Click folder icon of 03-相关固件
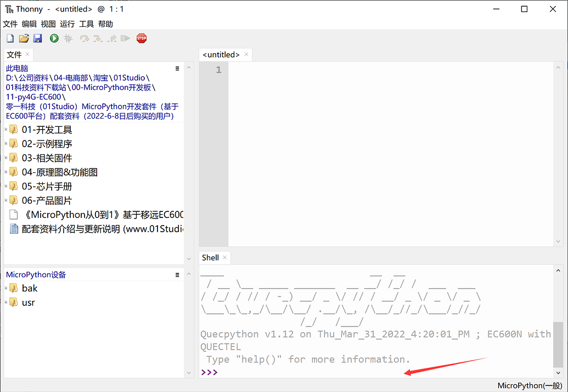Image resolution: width=568 pixels, height=392 pixels. tap(13, 158)
